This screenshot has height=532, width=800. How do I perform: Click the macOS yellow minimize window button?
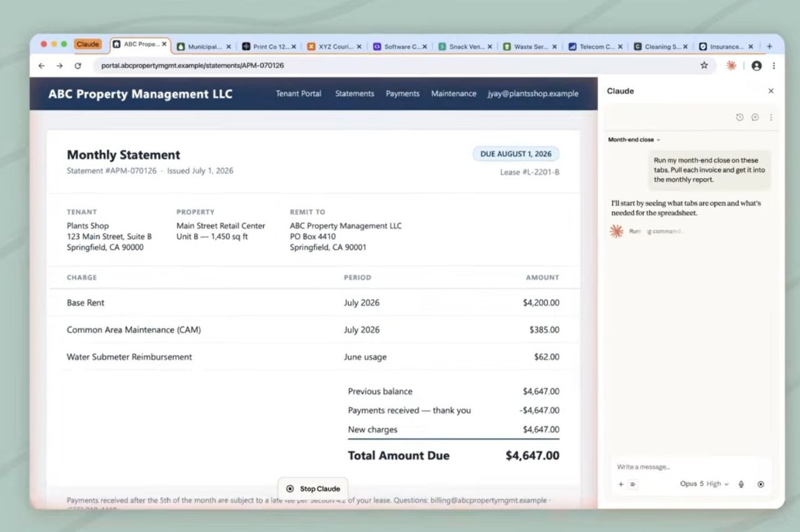pyautogui.click(x=54, y=44)
